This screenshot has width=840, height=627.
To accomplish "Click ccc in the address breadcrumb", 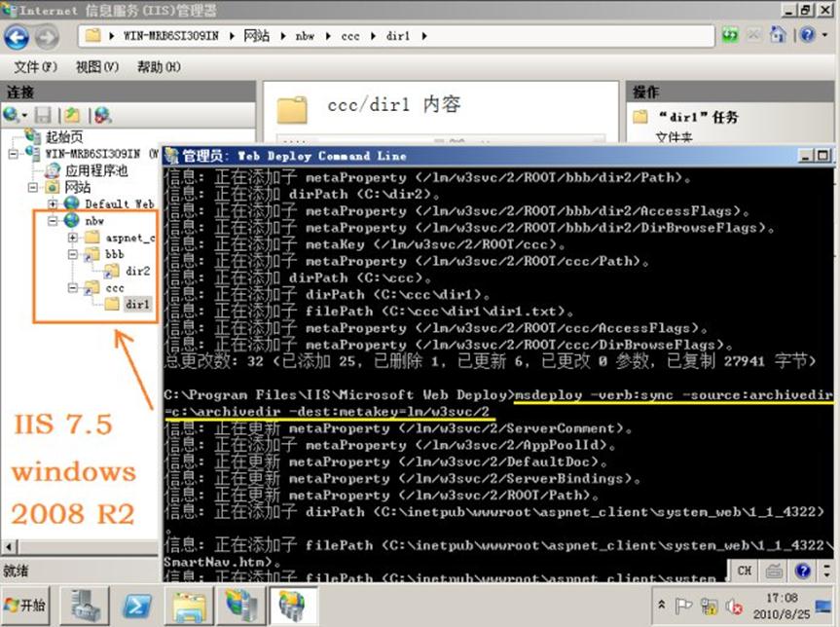I will click(350, 36).
